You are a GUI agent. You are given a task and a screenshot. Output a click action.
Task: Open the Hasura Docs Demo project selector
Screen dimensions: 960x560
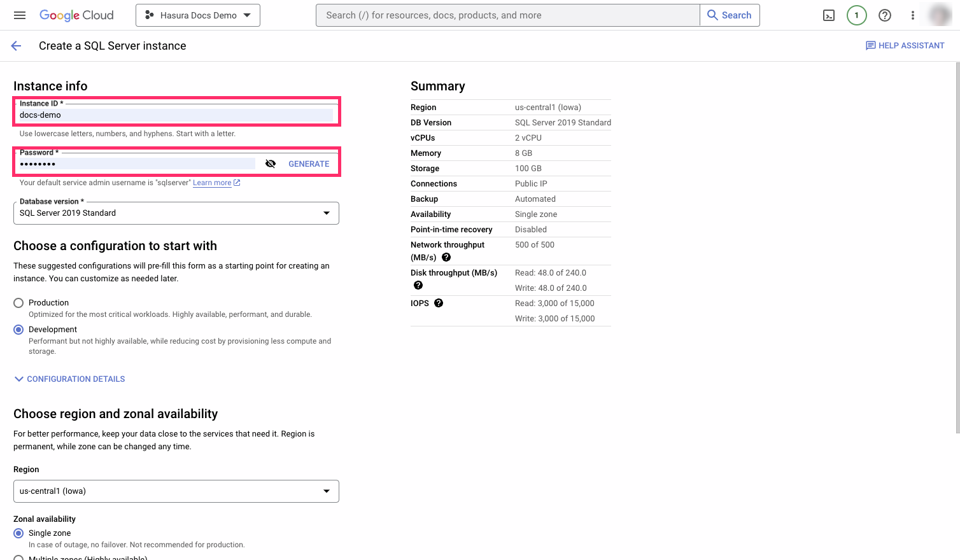198,15
